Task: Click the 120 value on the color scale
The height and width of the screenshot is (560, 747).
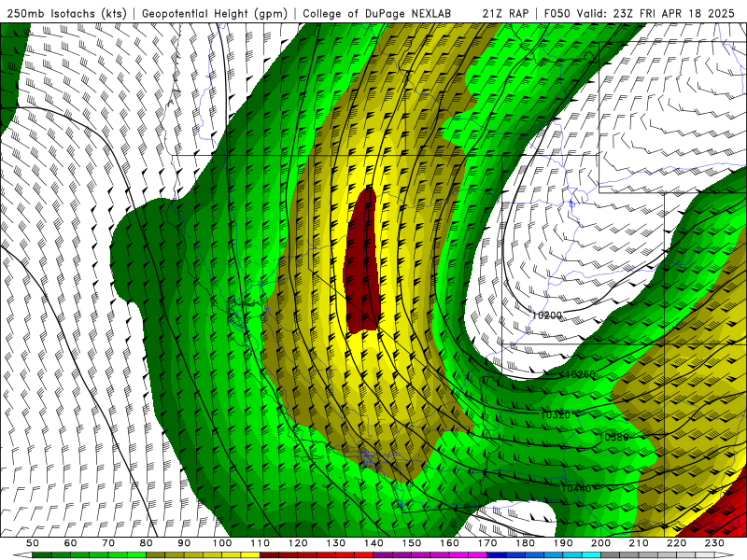Action: [x=298, y=543]
